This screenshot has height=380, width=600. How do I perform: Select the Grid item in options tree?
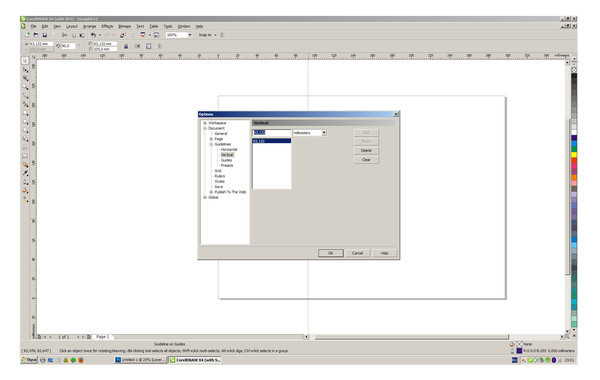pos(218,171)
